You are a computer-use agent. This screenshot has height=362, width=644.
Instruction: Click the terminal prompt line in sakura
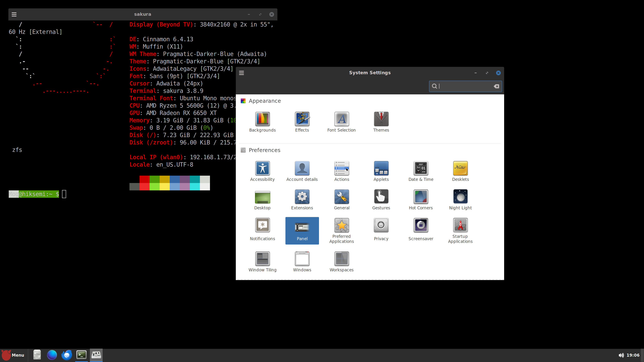pos(38,194)
